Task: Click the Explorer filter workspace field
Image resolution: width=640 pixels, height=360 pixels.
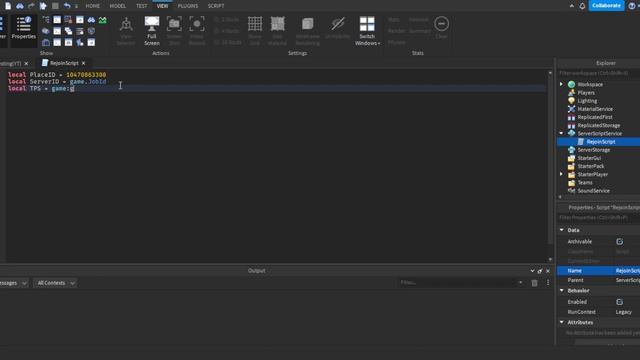Action: 599,73
